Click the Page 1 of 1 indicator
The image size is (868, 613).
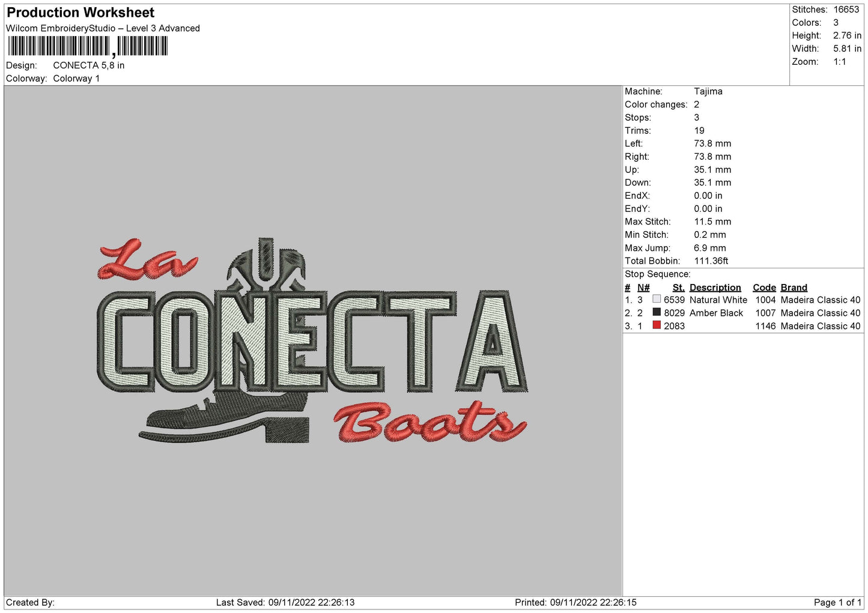pyautogui.click(x=837, y=602)
